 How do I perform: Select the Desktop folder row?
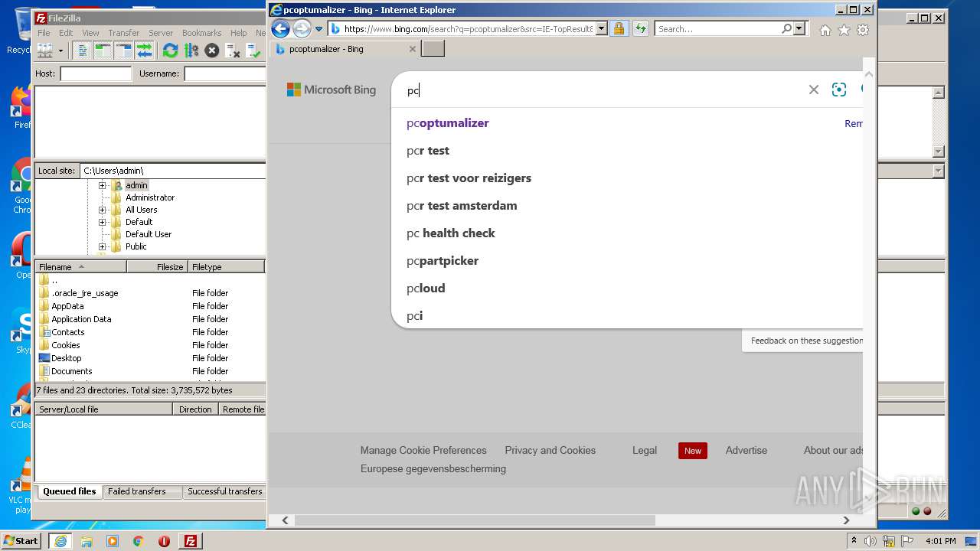click(150, 358)
